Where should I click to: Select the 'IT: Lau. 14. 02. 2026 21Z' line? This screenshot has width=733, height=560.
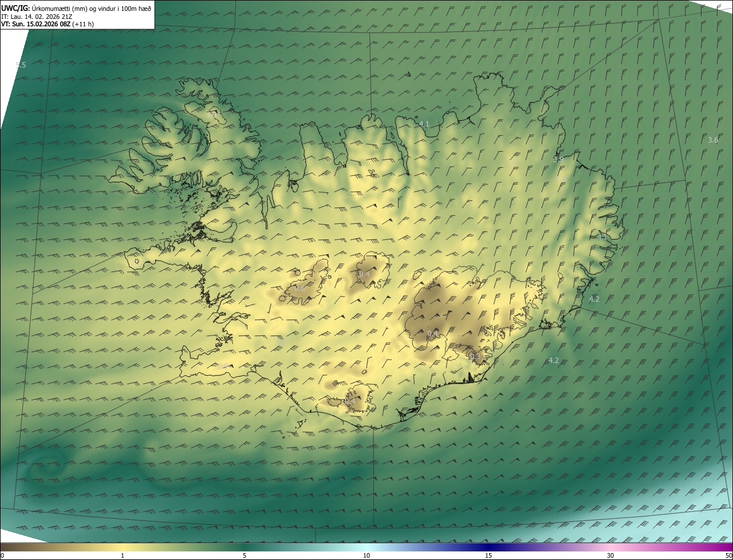click(x=37, y=17)
